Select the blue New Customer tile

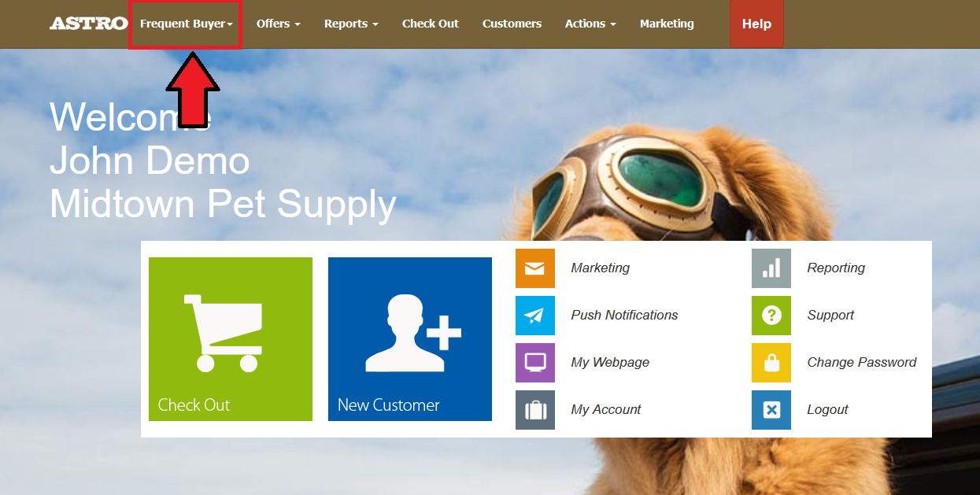[x=410, y=339]
